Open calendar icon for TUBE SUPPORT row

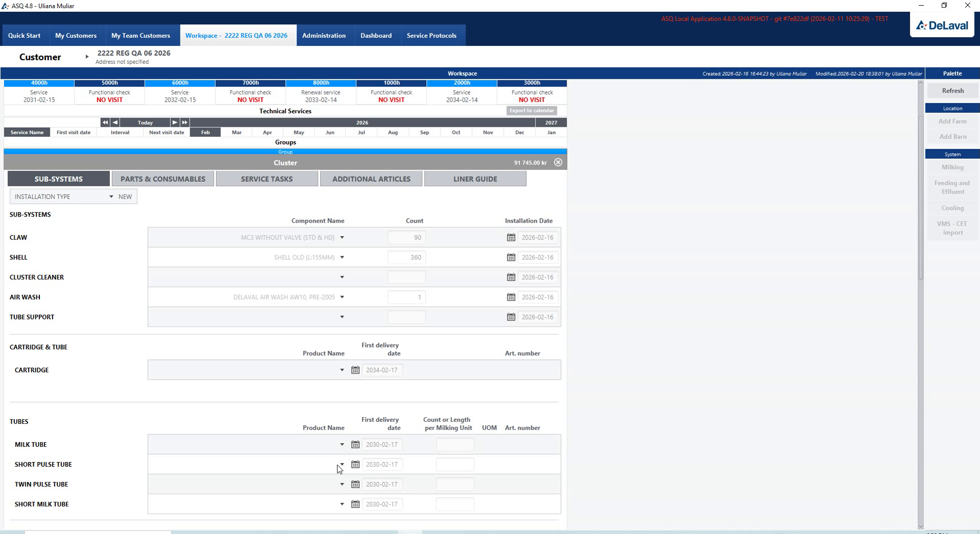pyautogui.click(x=511, y=317)
